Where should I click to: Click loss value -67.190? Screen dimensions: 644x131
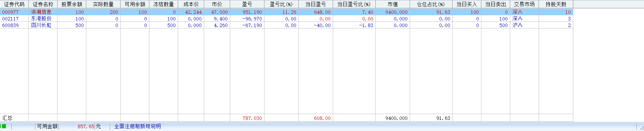point(252,25)
